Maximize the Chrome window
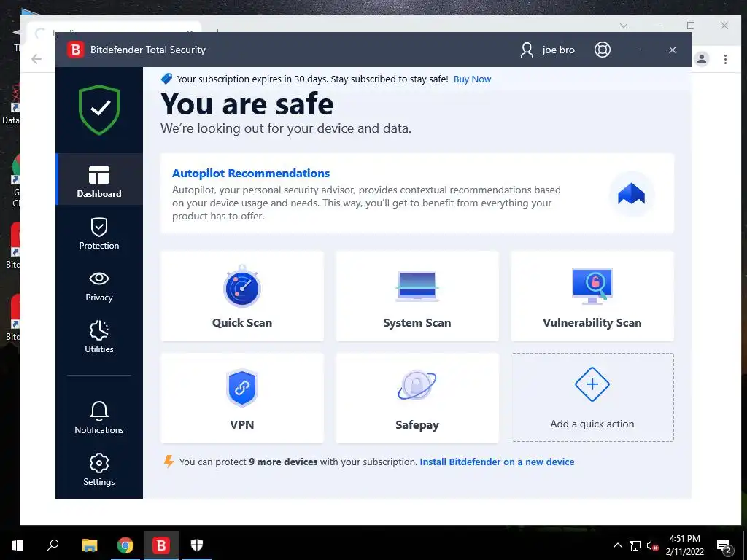This screenshot has height=560, width=747. 690,26
